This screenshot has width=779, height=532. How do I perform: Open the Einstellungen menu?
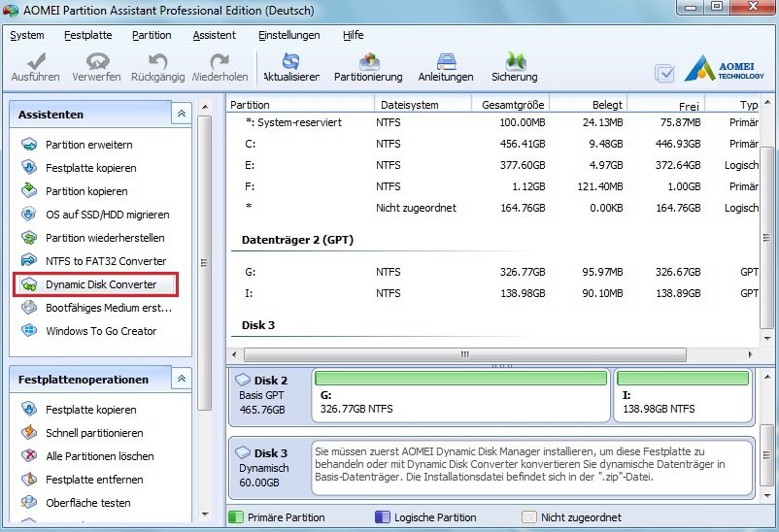(x=288, y=35)
